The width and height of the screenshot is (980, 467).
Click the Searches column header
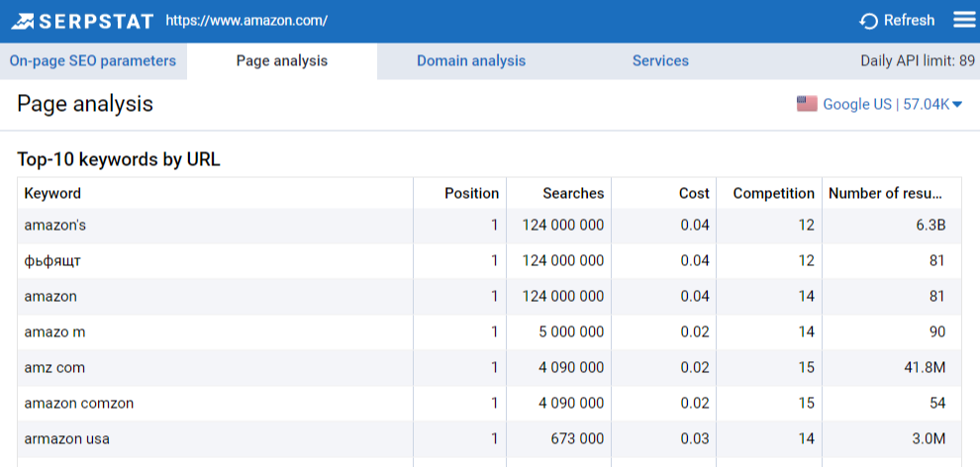click(x=573, y=194)
